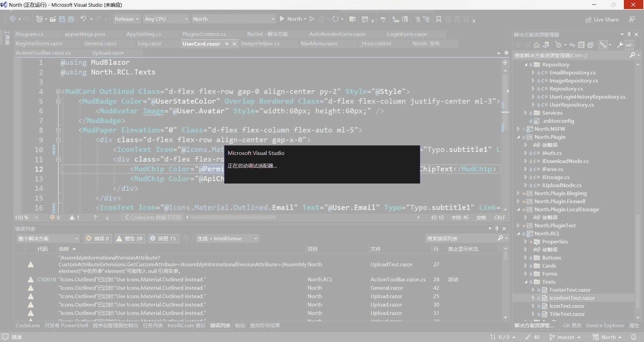Viewport: 644px width, 342px height.
Task: Select IconfontText.razor in Solution Explorer
Action: 572,298
